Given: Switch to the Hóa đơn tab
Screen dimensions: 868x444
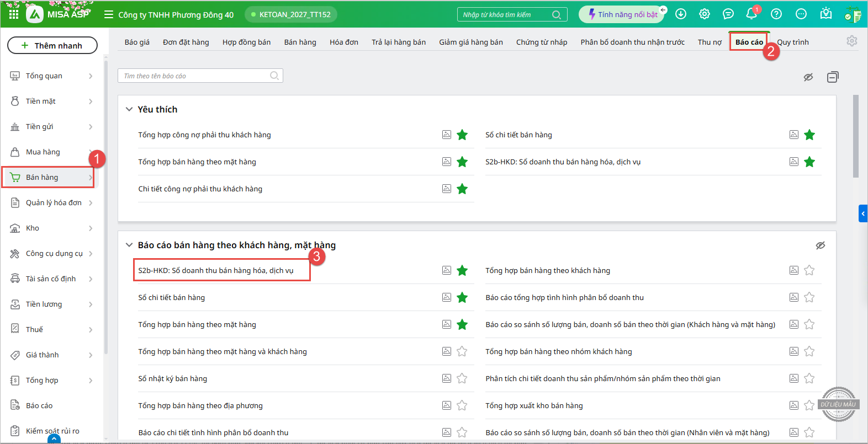Looking at the screenshot, I should pyautogui.click(x=343, y=42).
